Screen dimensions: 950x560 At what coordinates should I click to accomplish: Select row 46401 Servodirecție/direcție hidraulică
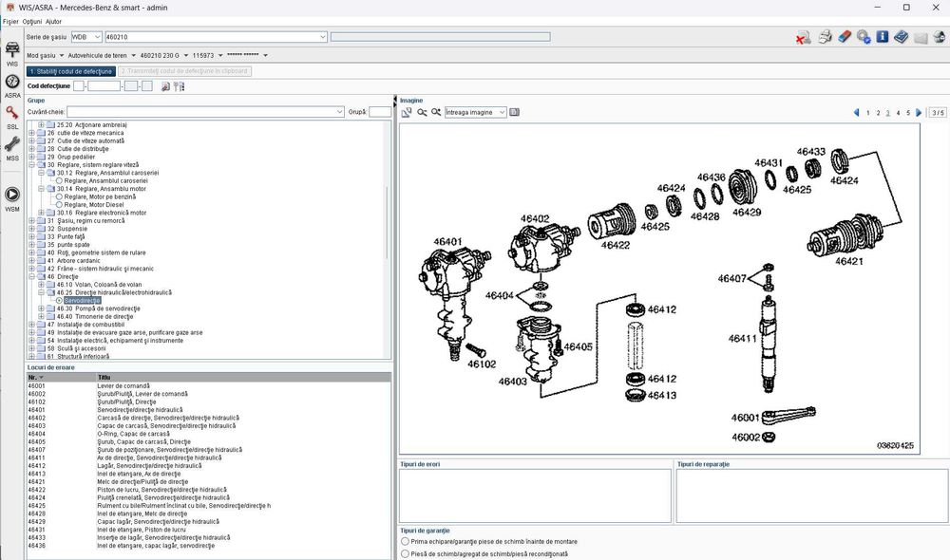coord(208,410)
